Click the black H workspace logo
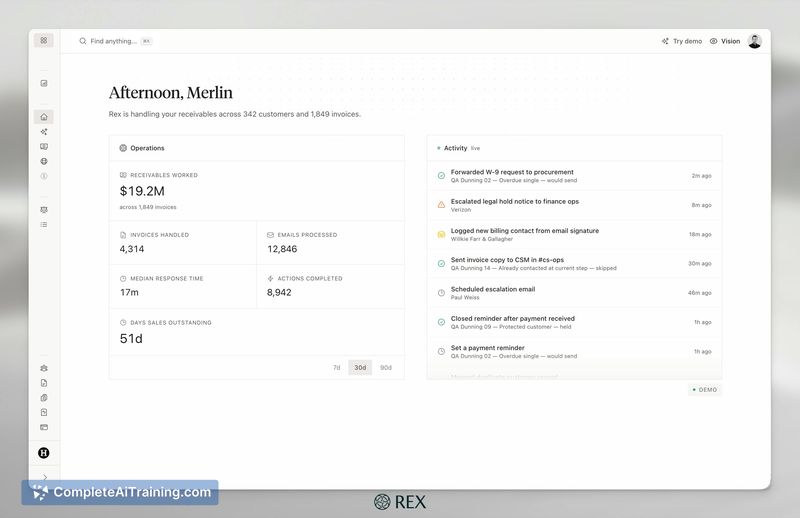800x518 pixels. [44, 453]
